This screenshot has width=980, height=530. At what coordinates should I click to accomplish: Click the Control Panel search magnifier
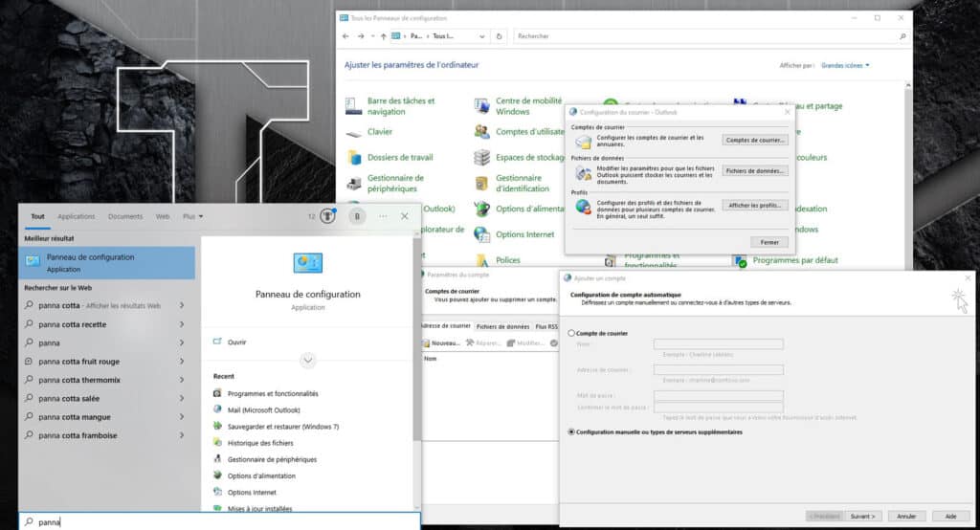tap(902, 36)
